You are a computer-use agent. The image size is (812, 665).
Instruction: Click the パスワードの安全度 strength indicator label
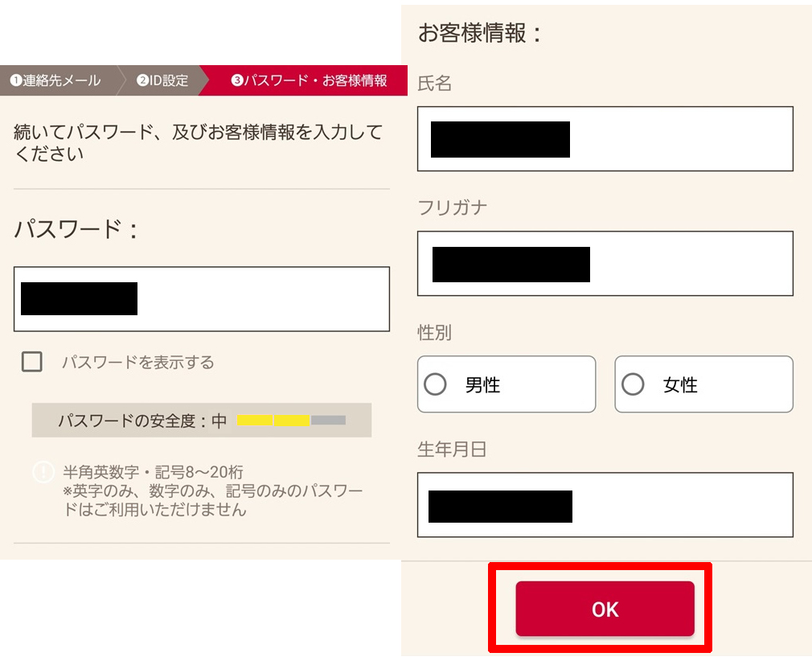click(x=141, y=421)
